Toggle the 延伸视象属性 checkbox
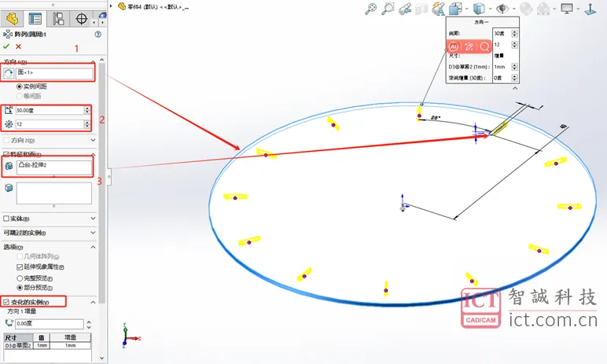The height and width of the screenshot is (364, 607). pos(20,267)
